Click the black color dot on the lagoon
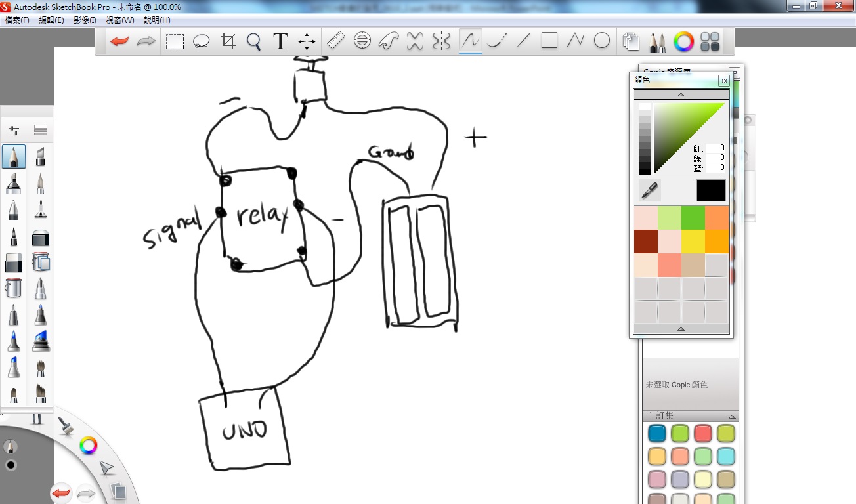Image resolution: width=856 pixels, height=504 pixels. point(11,465)
